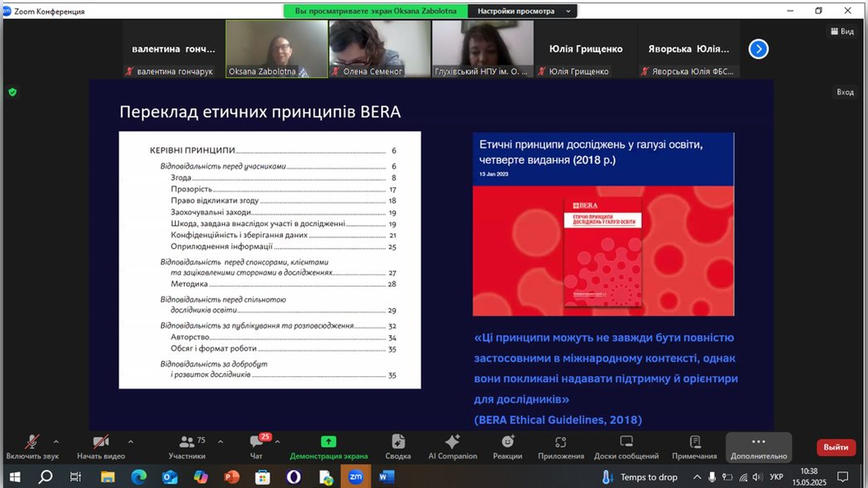Open volume speaker tray icon
This screenshot has width=868, height=488.
(x=758, y=477)
